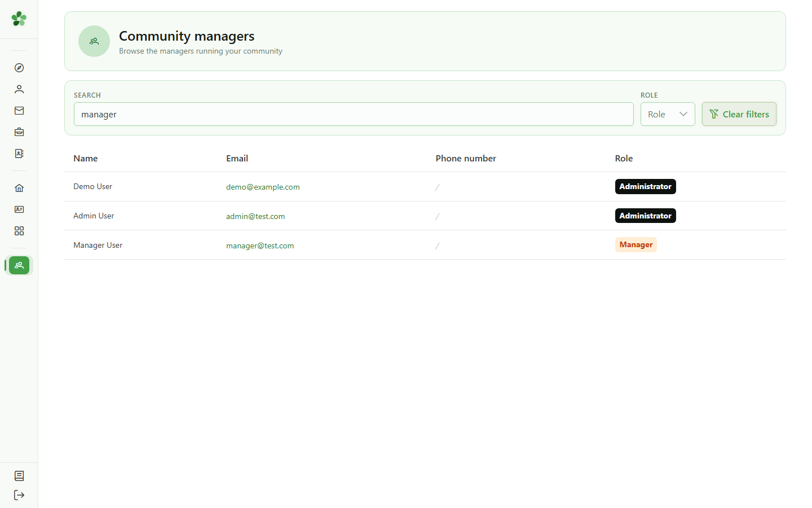Open the admin@test.com email link
Viewport: 812px width, 508px height.
click(255, 216)
